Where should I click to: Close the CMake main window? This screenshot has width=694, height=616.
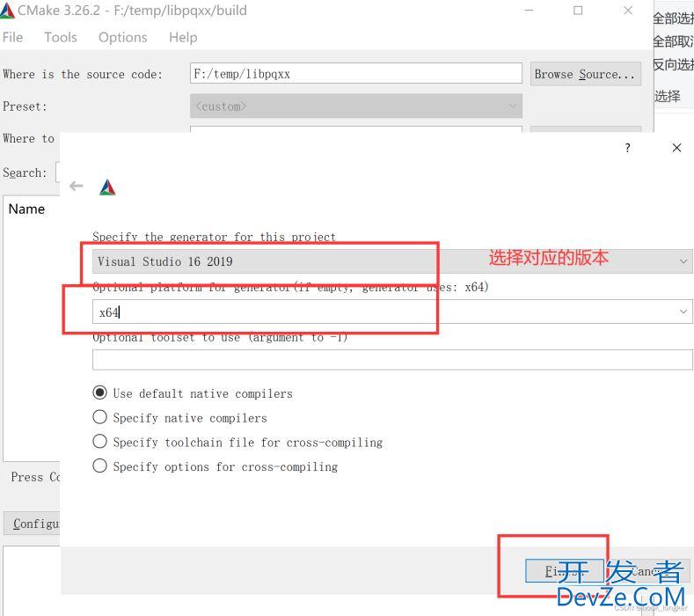pyautogui.click(x=628, y=11)
